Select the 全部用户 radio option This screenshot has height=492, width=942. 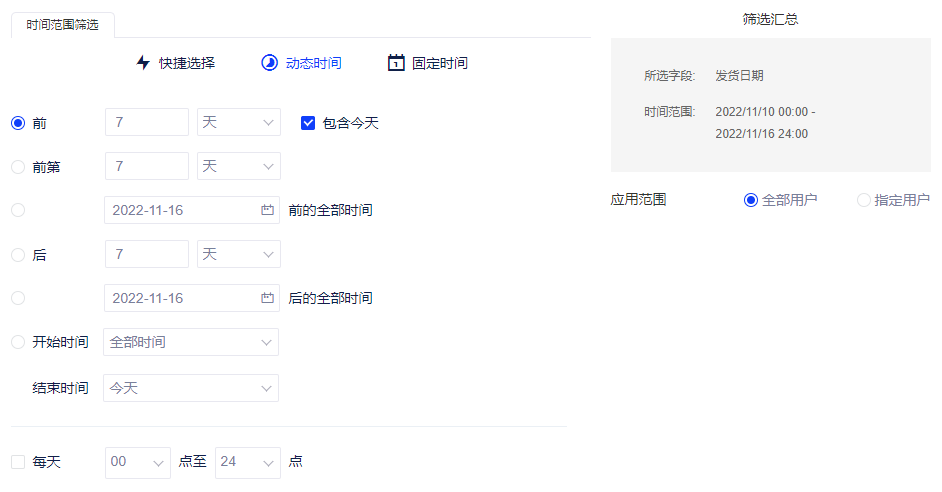pos(751,200)
